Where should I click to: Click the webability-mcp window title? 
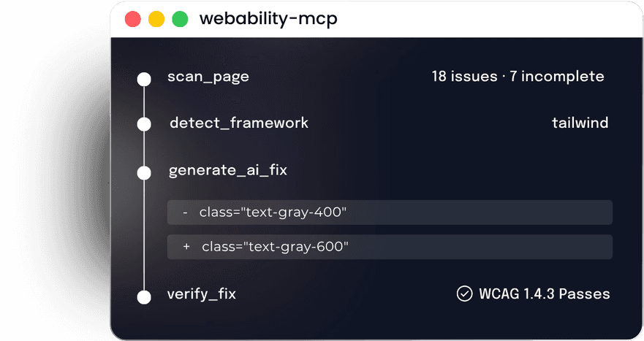pyautogui.click(x=268, y=19)
